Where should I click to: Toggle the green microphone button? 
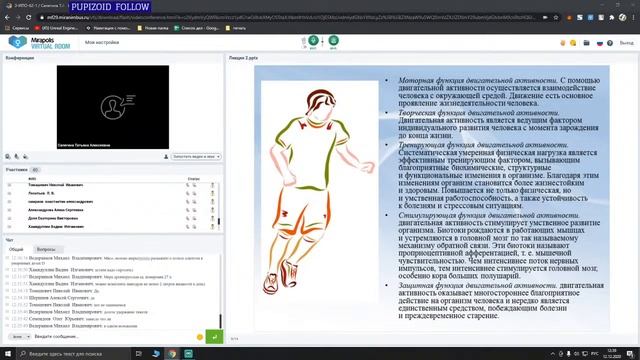coord(313,40)
